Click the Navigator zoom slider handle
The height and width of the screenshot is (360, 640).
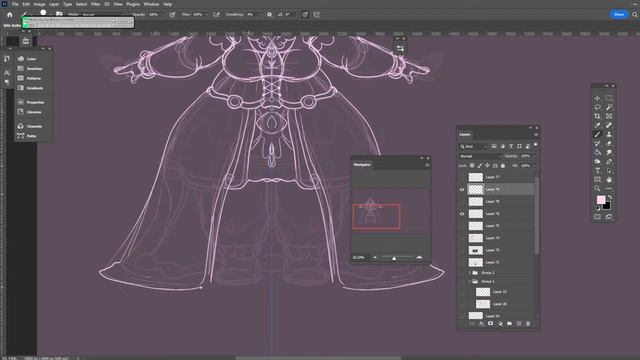coord(394,258)
